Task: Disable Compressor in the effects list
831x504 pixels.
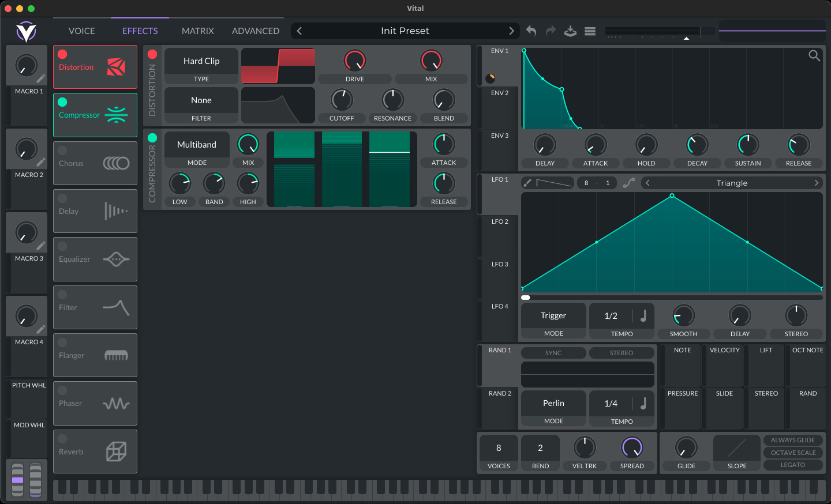Action: pyautogui.click(x=62, y=102)
